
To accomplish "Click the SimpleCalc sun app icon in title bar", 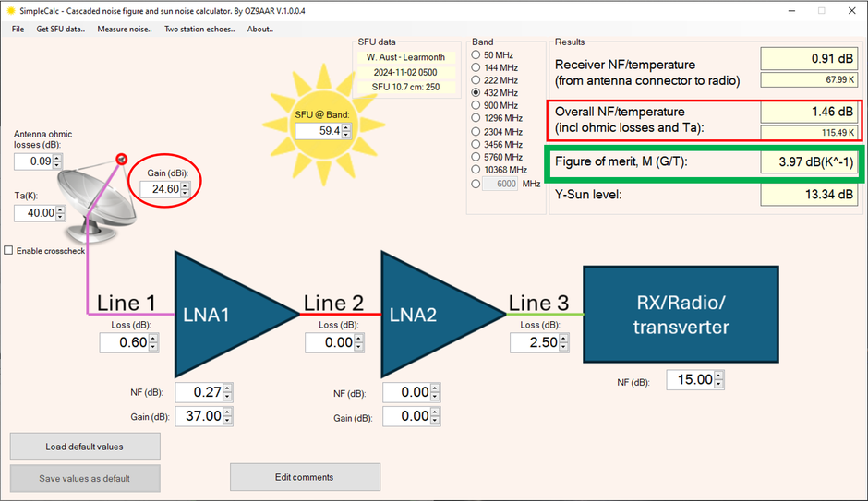I will 10,10.
